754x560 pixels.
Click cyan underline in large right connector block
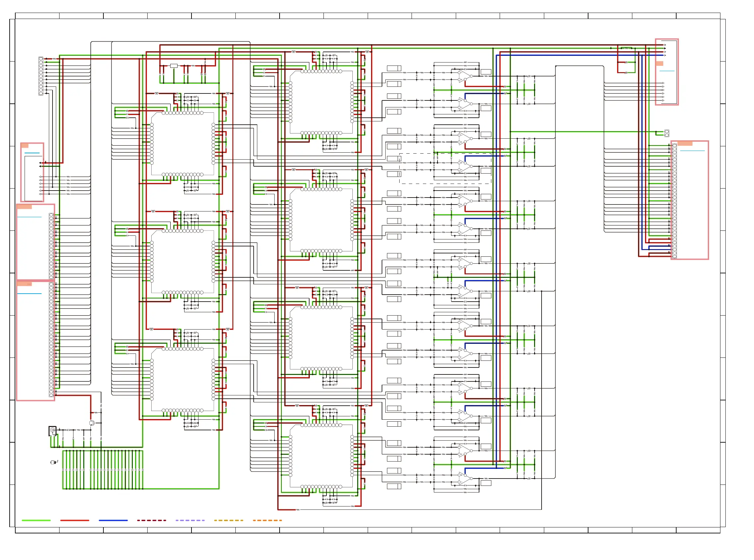(x=692, y=151)
